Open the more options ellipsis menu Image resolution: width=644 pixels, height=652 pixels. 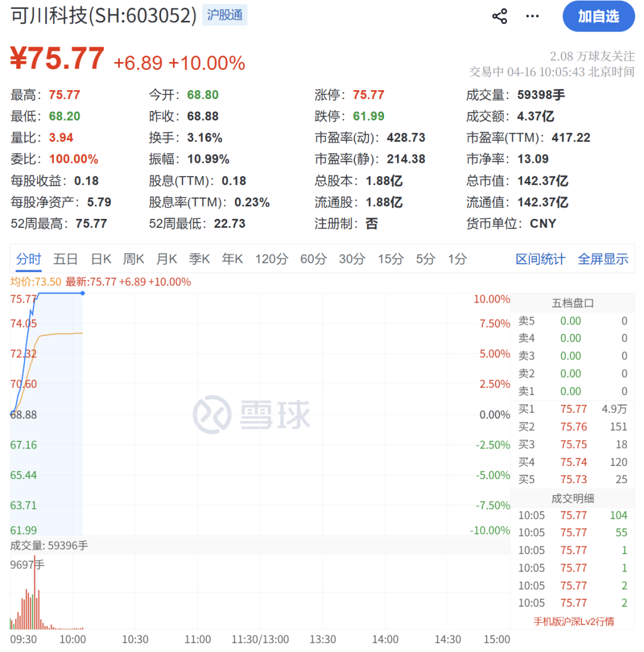click(x=532, y=16)
